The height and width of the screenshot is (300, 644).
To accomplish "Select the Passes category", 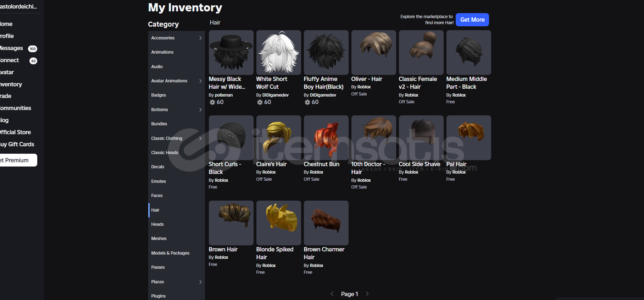I will coord(177,267).
